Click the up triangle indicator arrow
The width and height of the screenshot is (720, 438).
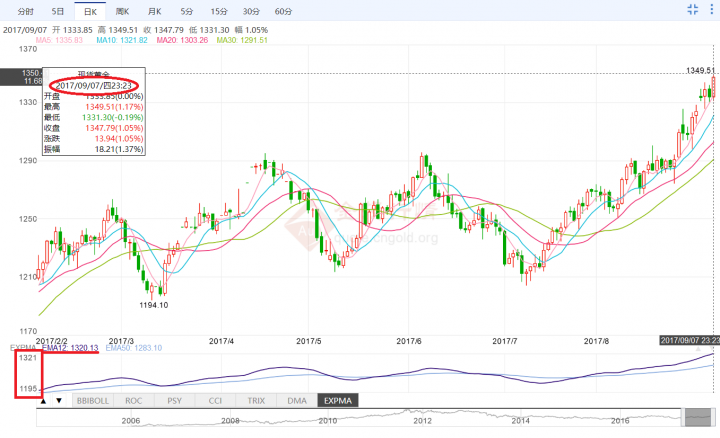[x=43, y=400]
